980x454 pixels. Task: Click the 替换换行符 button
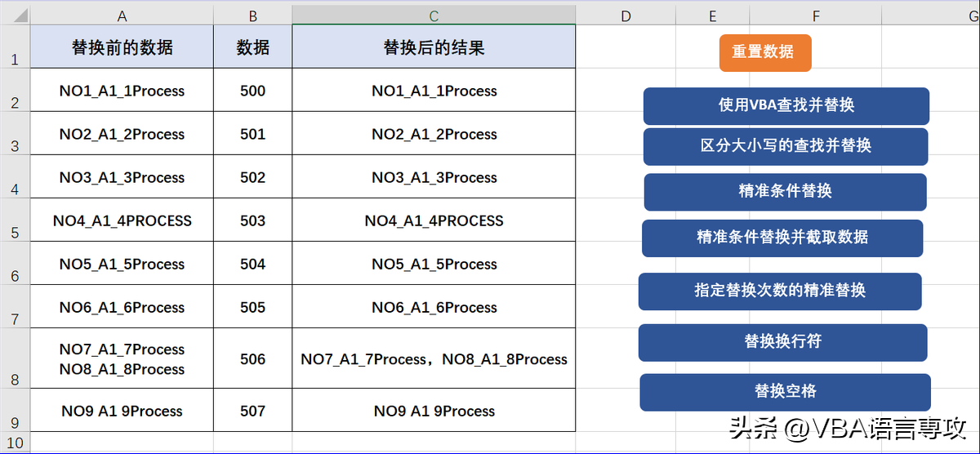tap(782, 342)
